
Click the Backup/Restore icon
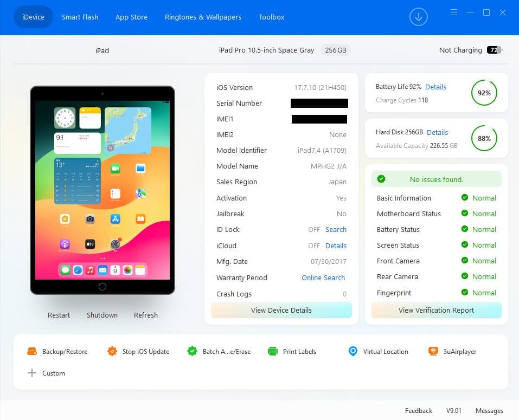click(32, 351)
